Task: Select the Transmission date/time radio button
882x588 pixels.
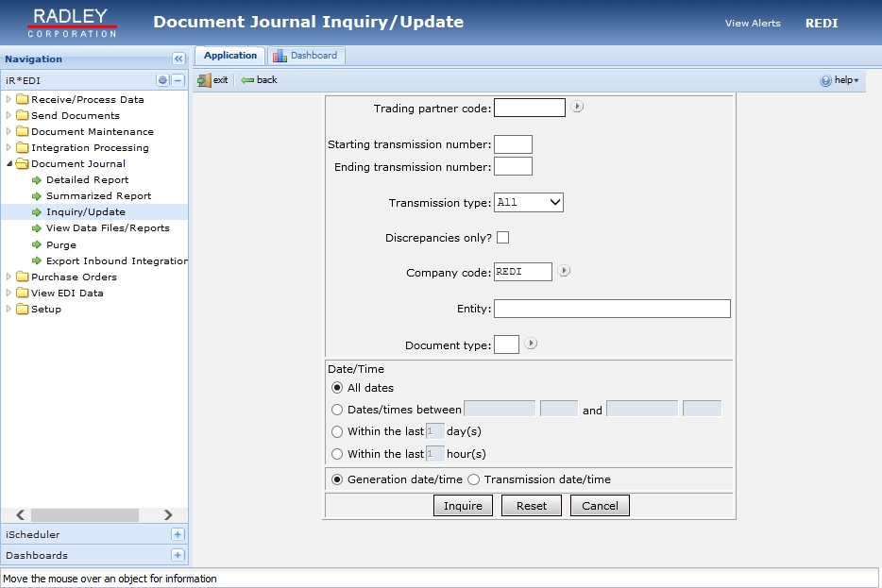Action: coord(473,479)
